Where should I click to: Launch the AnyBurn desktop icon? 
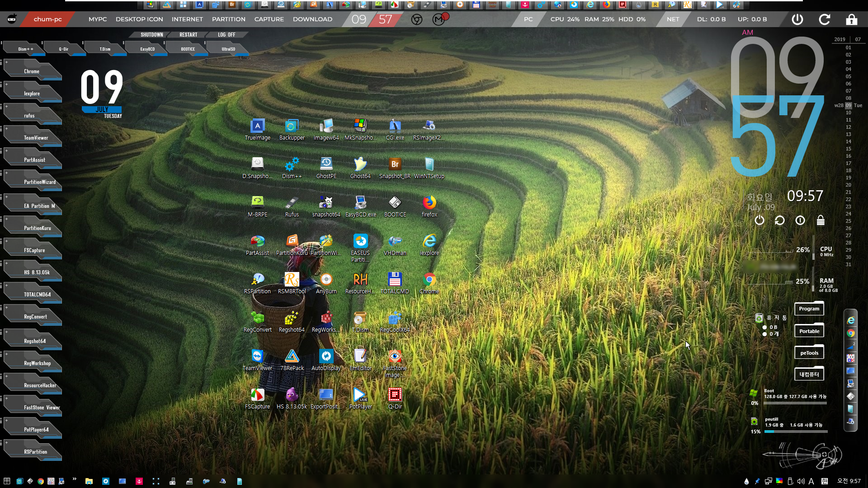tap(326, 283)
